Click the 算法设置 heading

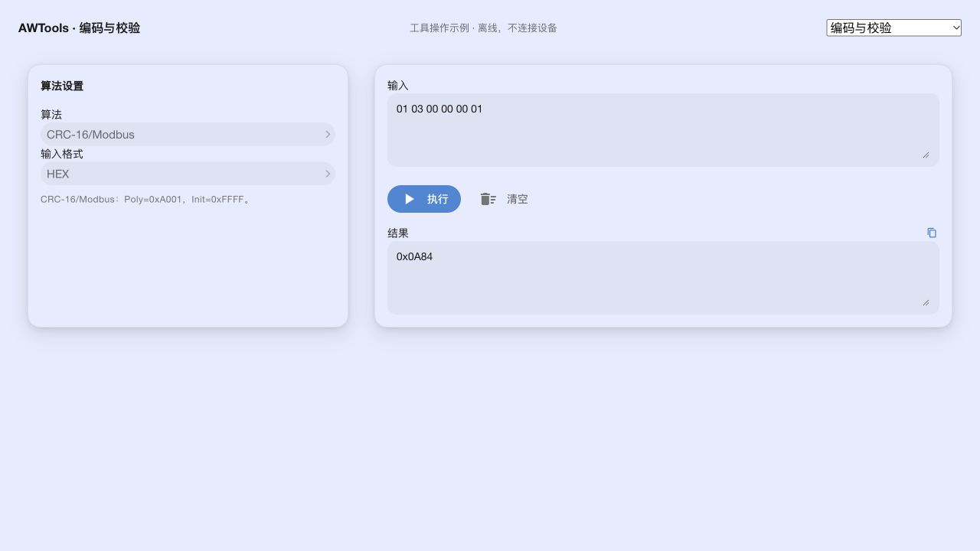click(62, 86)
